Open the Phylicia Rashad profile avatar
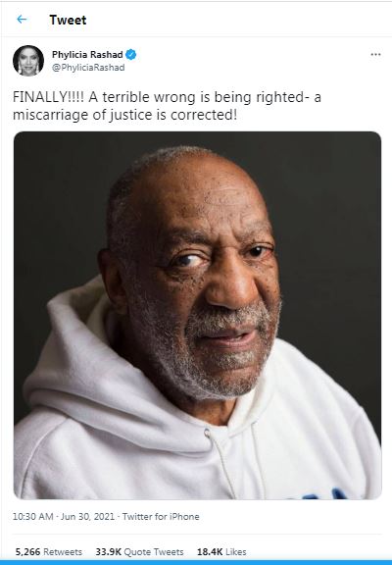 (x=28, y=61)
